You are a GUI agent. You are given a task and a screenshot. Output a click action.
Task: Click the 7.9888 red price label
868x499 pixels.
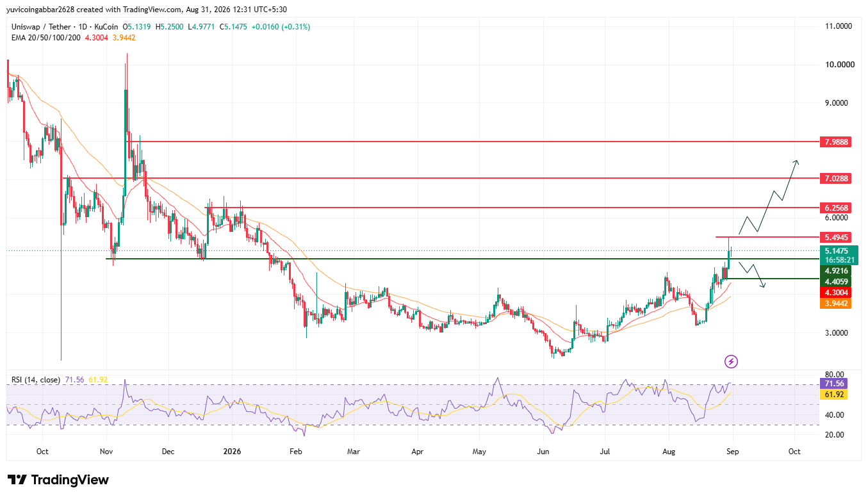(x=835, y=142)
